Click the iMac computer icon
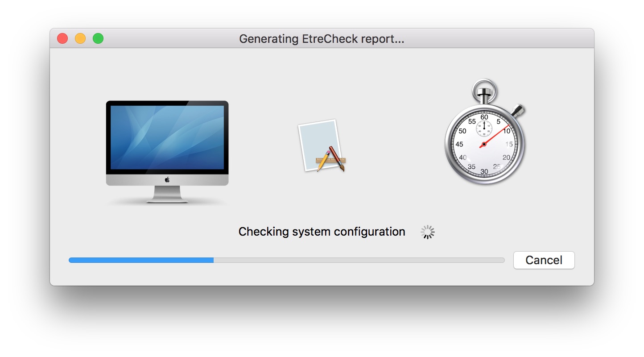This screenshot has height=357, width=644. (167, 152)
